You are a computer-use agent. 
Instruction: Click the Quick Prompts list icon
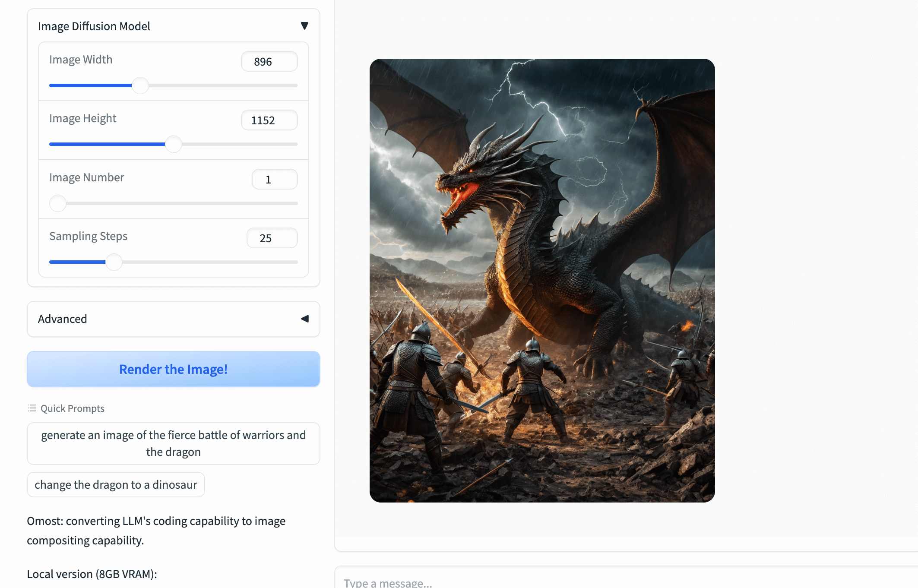[x=32, y=408]
